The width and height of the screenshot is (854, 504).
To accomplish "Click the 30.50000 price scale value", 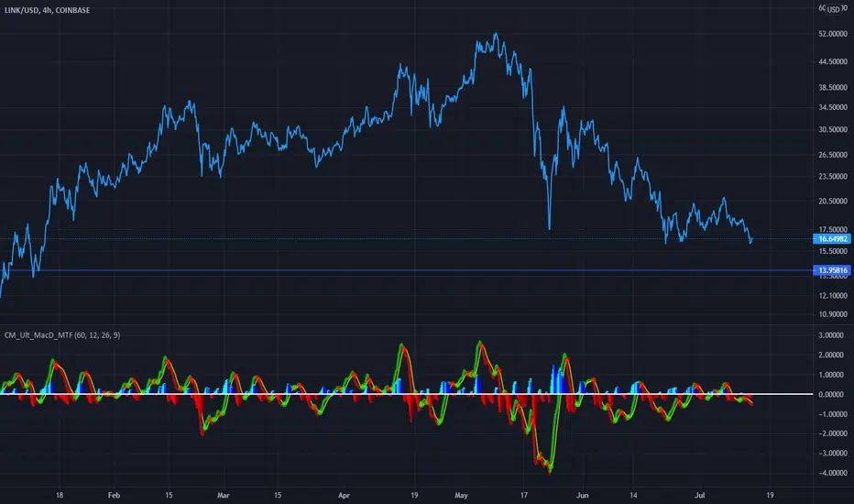I will click(833, 130).
